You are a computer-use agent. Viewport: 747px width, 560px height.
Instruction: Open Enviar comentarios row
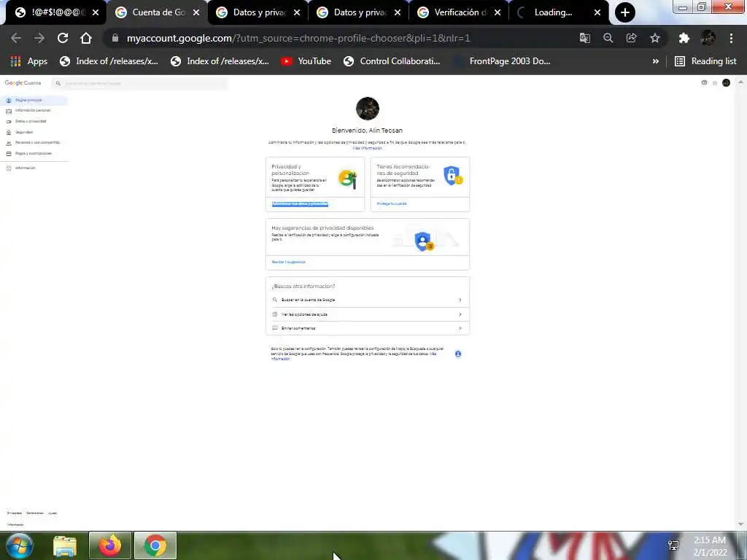click(x=368, y=328)
